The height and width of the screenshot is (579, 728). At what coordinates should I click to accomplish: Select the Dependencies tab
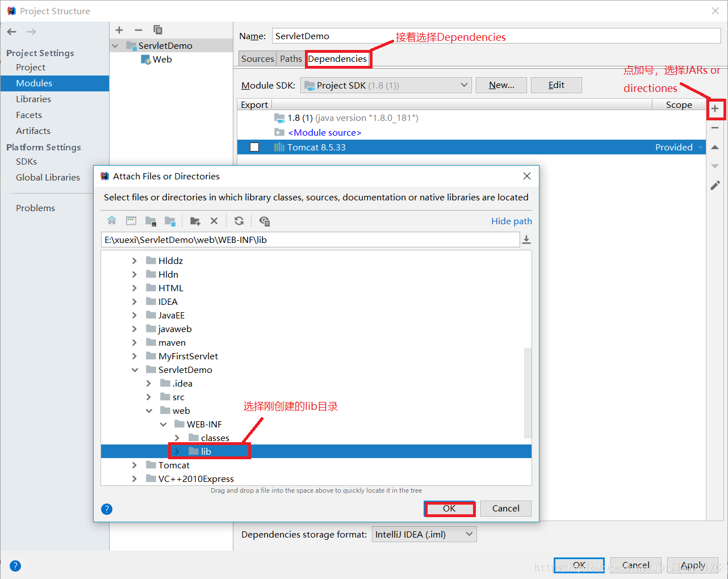click(337, 58)
